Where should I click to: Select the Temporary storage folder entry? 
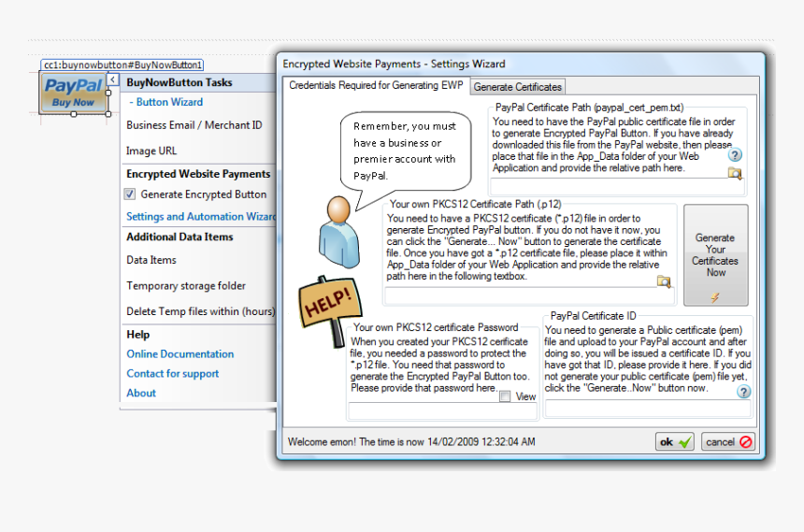186,286
